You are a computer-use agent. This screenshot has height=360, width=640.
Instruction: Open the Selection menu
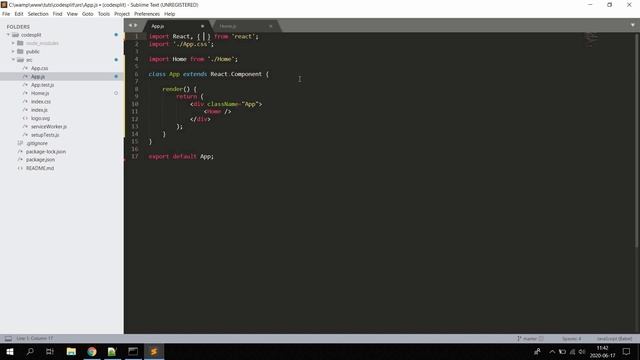[x=38, y=14]
